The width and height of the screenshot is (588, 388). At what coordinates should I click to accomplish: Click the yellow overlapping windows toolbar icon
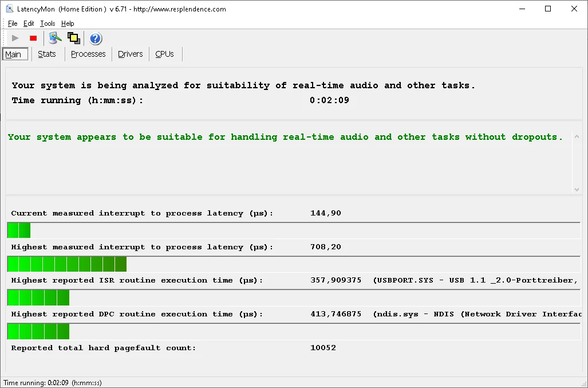pos(73,38)
